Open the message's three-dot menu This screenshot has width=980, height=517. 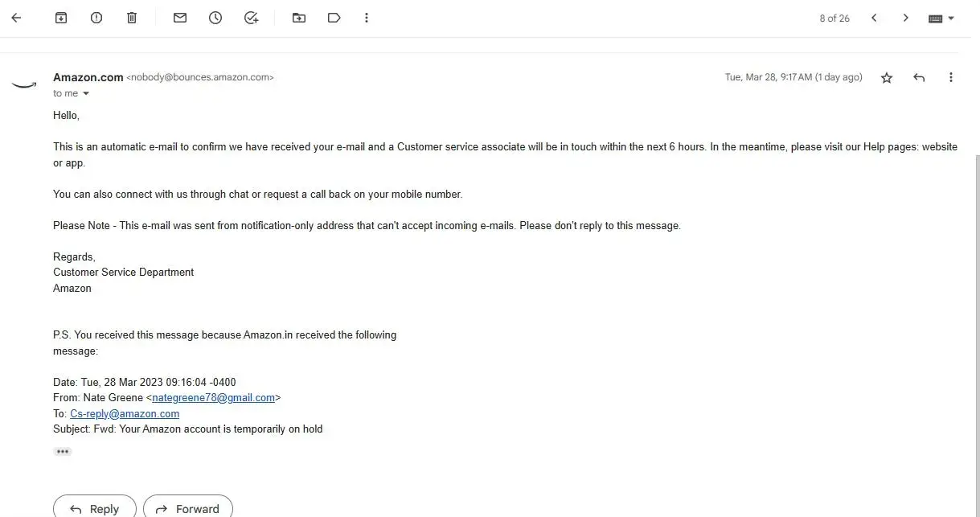tap(951, 78)
